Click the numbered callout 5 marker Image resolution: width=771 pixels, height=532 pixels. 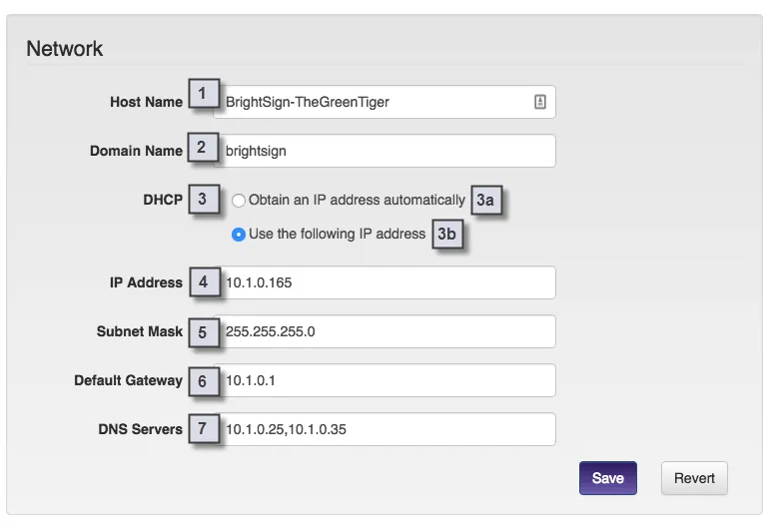click(x=204, y=332)
